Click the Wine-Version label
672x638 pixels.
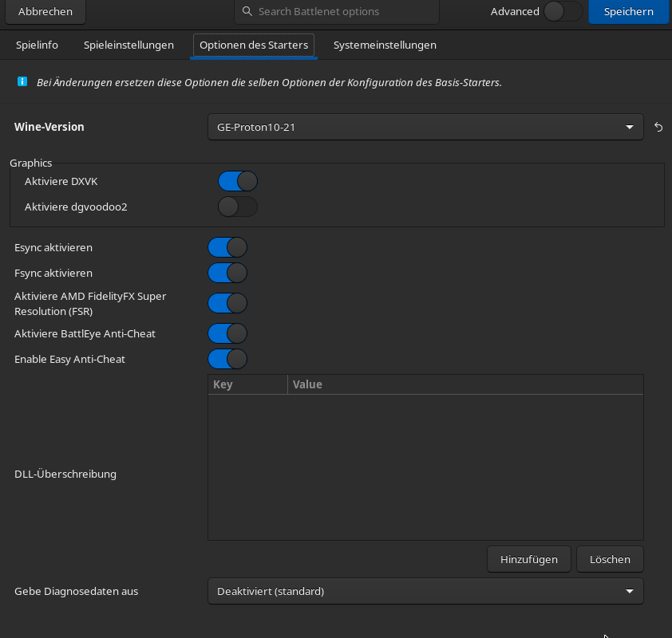coord(49,127)
